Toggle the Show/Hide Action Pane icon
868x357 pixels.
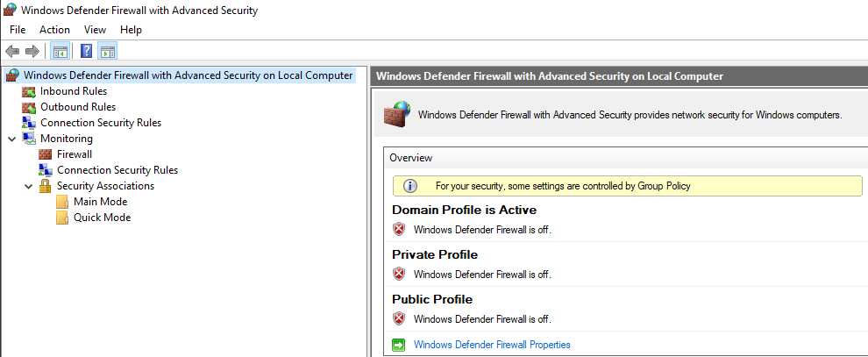(108, 52)
